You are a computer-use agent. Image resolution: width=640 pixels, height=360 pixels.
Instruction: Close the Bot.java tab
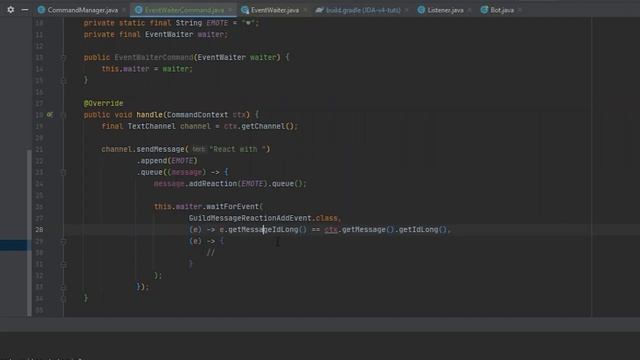click(x=520, y=10)
